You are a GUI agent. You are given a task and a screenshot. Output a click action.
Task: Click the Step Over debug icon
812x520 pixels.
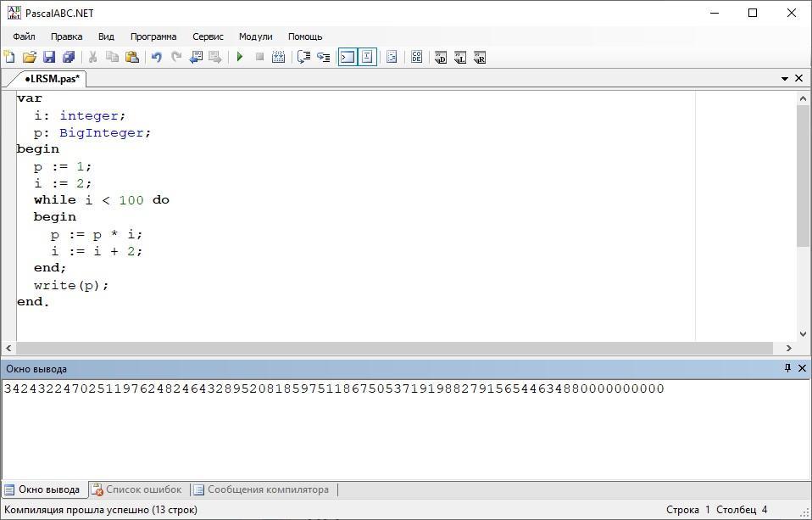[303, 57]
